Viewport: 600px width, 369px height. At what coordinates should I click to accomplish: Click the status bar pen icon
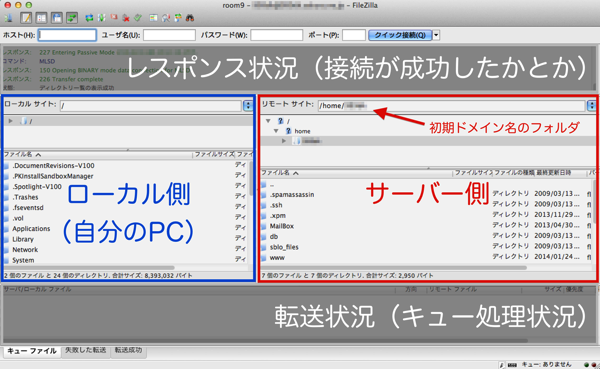502,365
